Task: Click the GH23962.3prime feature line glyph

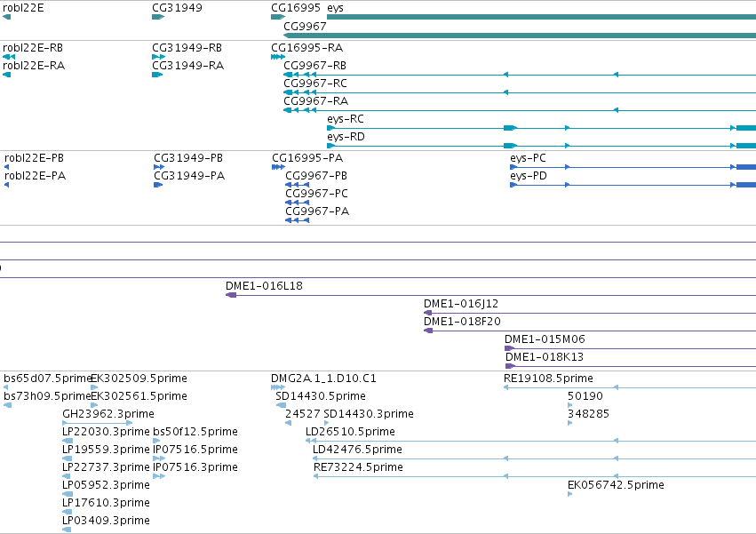Action: [98, 423]
